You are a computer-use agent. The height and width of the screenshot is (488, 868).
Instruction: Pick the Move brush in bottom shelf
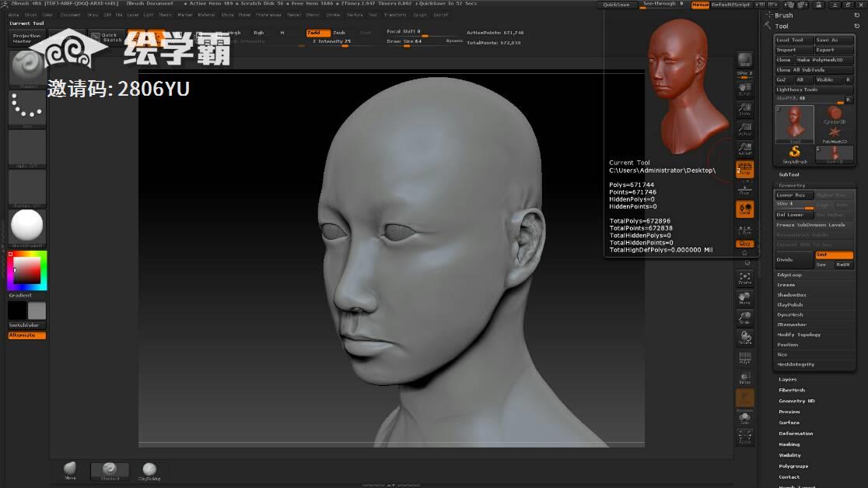pos(70,470)
